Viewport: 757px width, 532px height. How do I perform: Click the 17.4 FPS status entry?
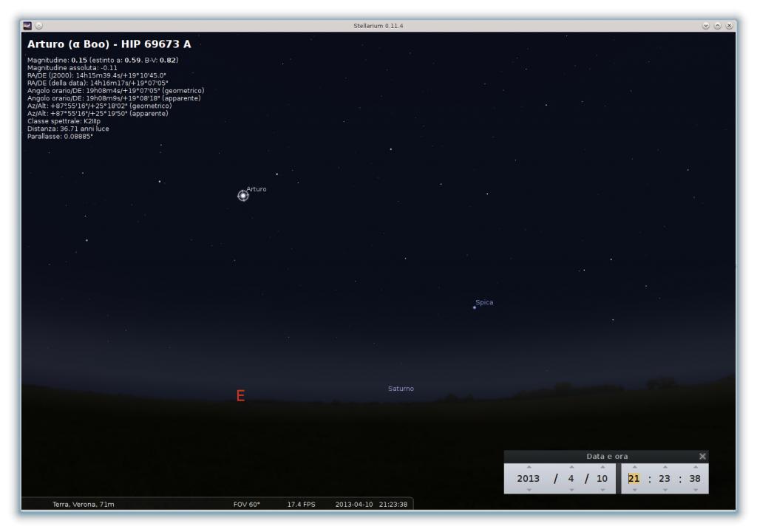click(x=302, y=505)
